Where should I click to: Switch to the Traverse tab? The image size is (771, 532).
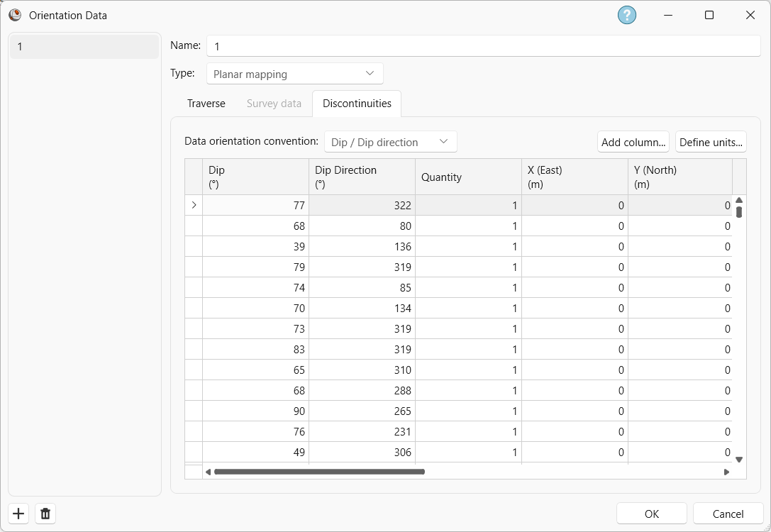point(206,104)
